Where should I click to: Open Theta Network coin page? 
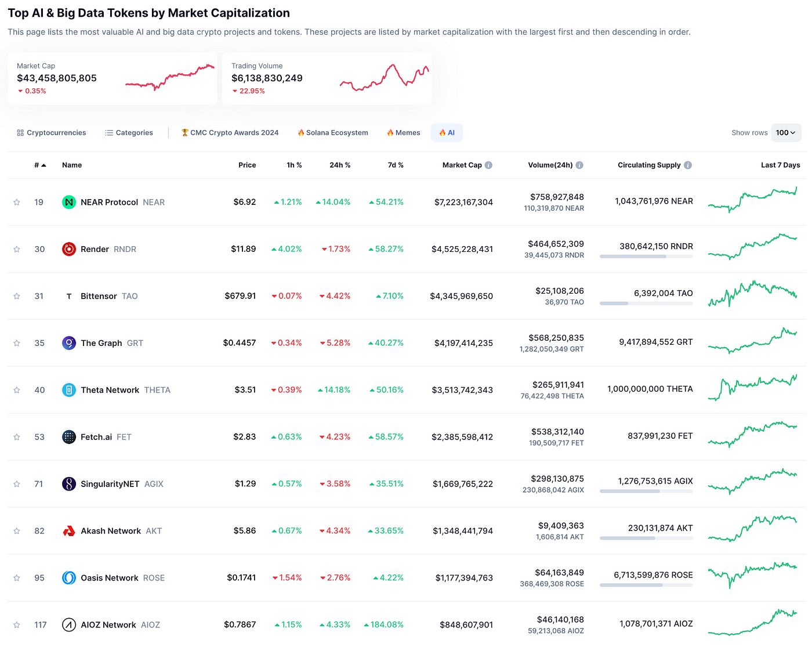coord(125,391)
